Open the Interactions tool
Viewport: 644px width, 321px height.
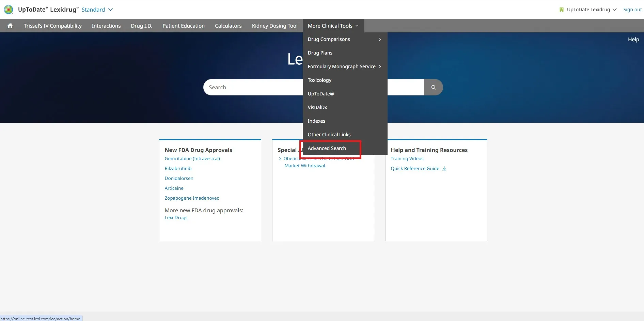click(106, 26)
